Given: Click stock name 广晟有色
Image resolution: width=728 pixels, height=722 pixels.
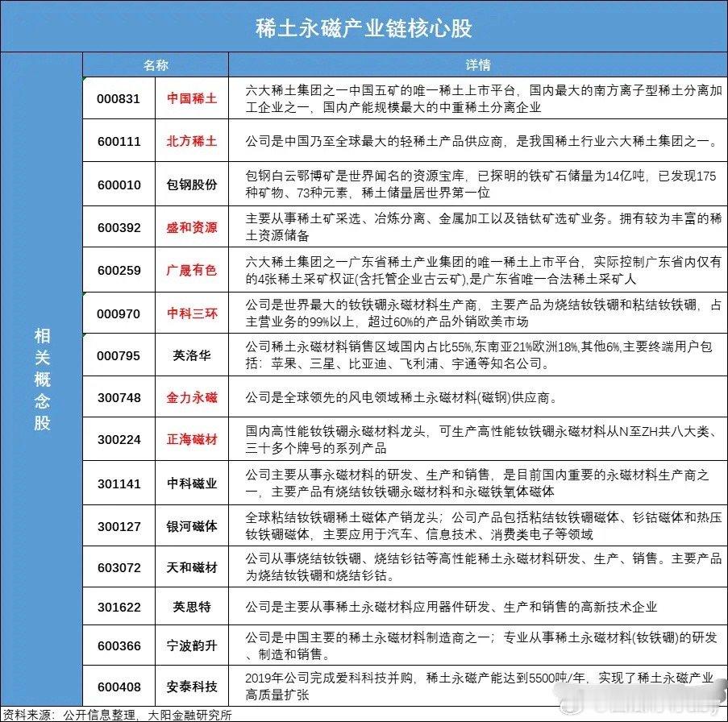Looking at the screenshot, I should coord(192,270).
